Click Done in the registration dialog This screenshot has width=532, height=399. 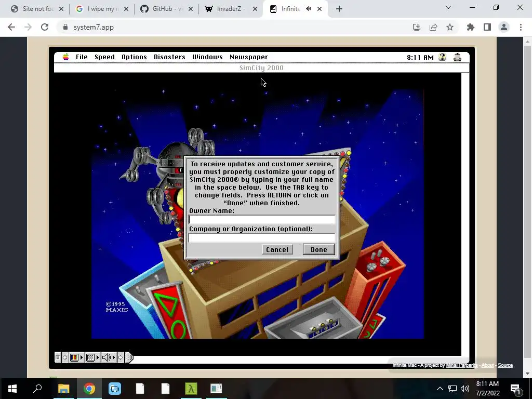click(318, 250)
